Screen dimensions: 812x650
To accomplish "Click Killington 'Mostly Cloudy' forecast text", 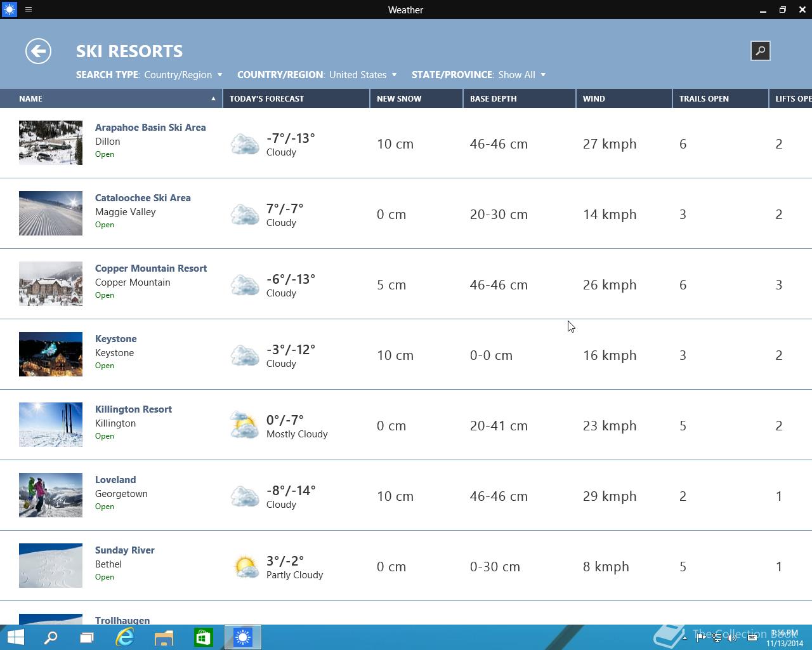I will point(297,434).
